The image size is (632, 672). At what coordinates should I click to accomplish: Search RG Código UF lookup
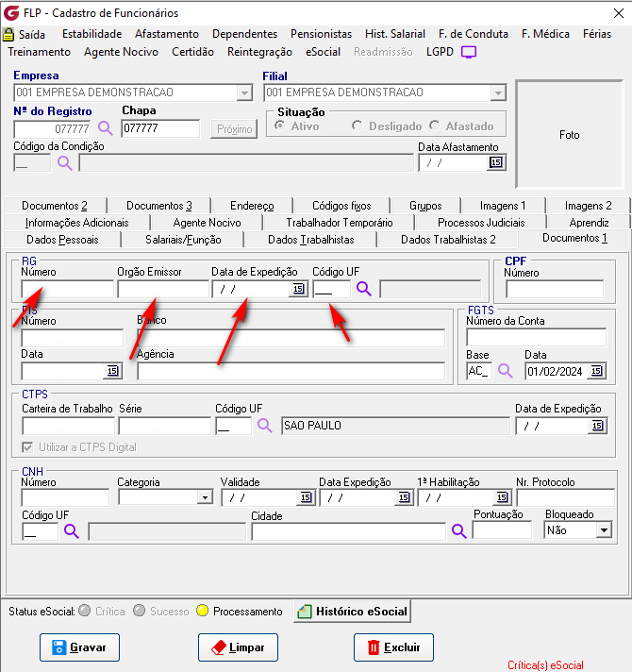(x=364, y=289)
